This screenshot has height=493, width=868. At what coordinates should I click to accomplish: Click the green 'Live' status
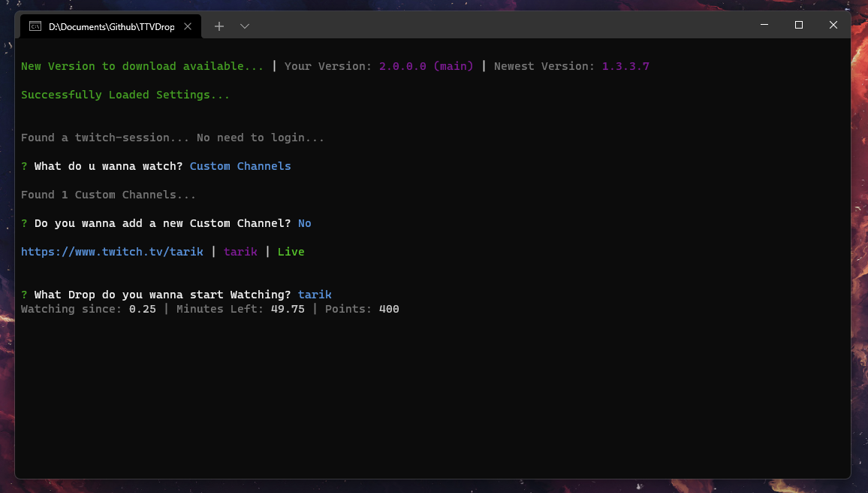291,252
